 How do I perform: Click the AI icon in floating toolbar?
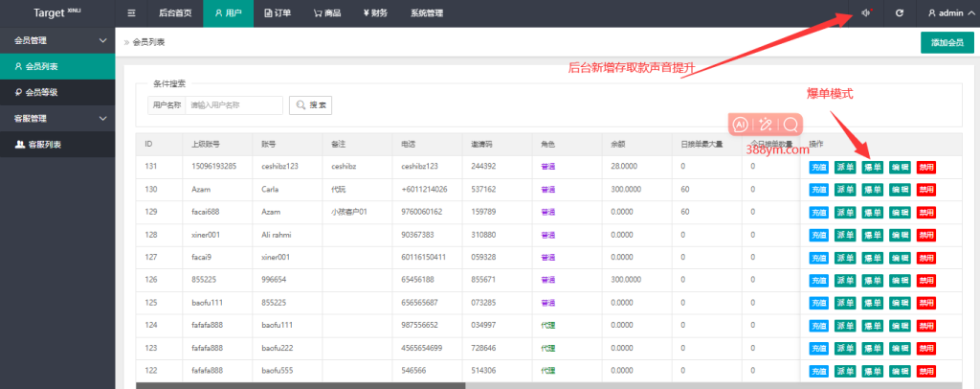pos(740,125)
